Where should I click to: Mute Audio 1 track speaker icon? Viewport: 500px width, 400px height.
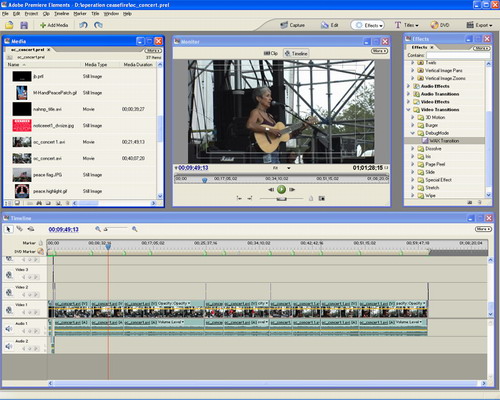coord(9,329)
